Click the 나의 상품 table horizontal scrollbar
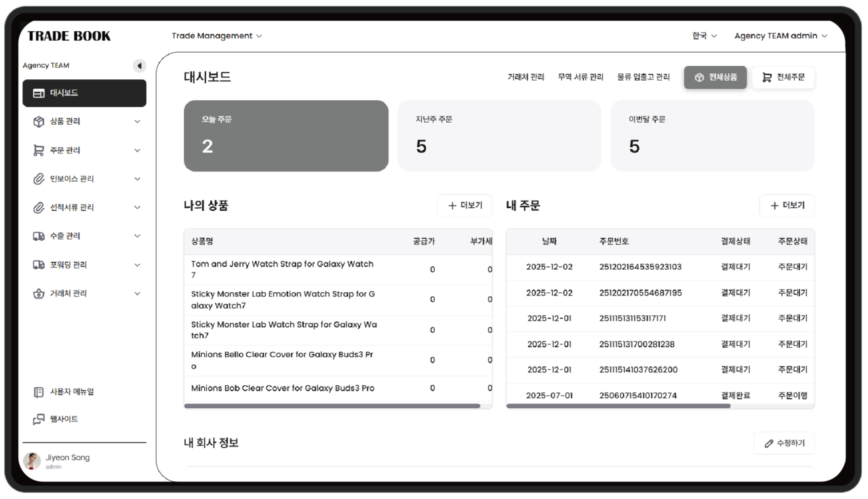Screen dimensions: 868x499 coord(332,406)
